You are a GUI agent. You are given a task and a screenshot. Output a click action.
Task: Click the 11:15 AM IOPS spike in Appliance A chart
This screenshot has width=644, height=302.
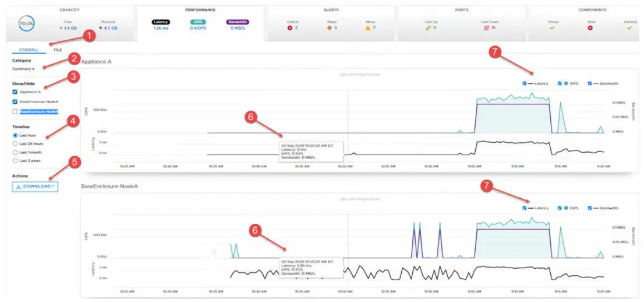(x=561, y=117)
